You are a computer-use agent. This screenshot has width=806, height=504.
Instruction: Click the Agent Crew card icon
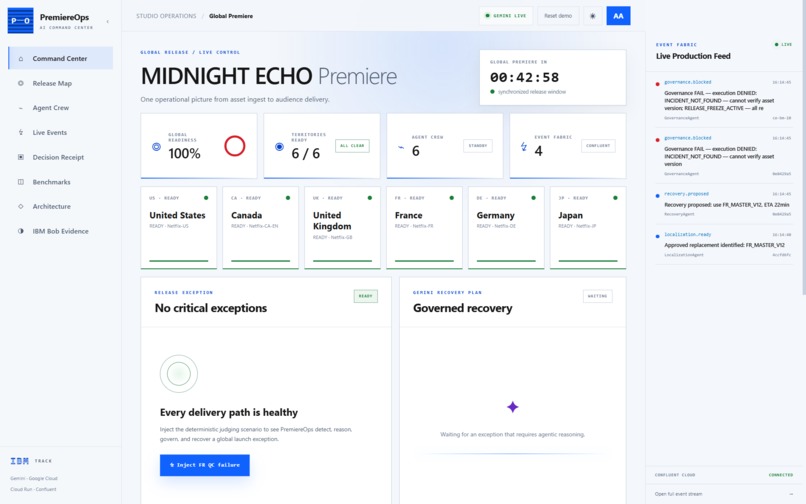pyautogui.click(x=401, y=148)
